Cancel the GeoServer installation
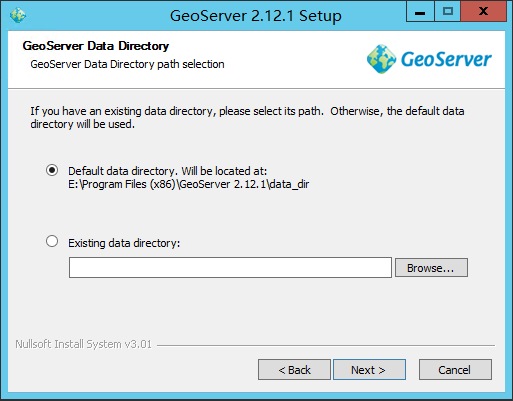This screenshot has width=513, height=401. (455, 370)
